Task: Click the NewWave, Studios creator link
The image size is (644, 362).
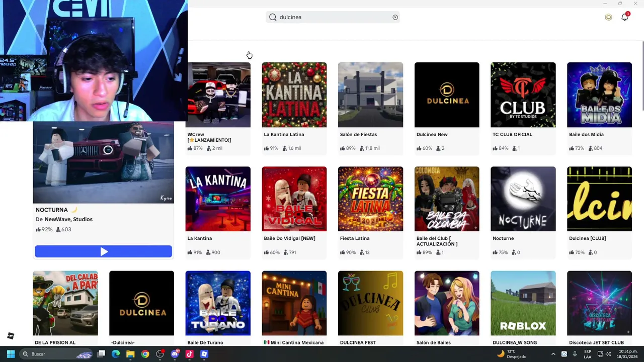Action: click(68, 219)
